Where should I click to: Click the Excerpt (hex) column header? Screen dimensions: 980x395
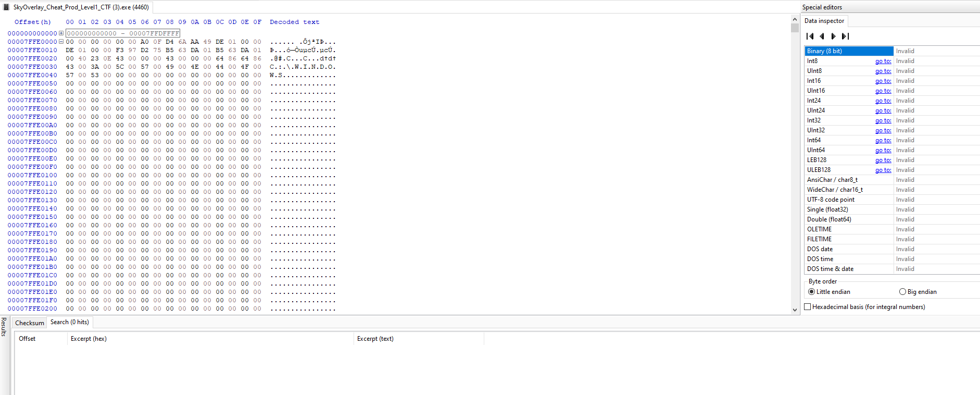pyautogui.click(x=89, y=339)
